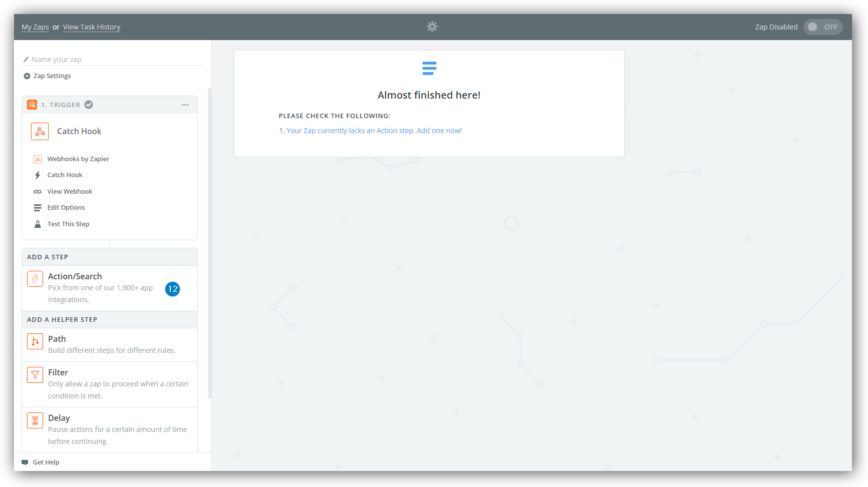Image resolution: width=868 pixels, height=487 pixels.
Task: Click the large Catch Hook webhook icon
Action: click(x=40, y=131)
